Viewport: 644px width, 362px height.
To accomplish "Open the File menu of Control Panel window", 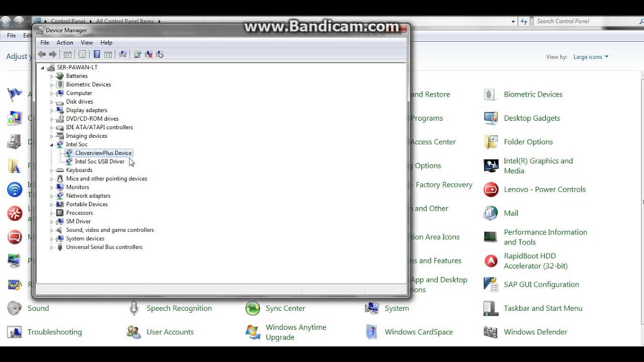I will coord(12,36).
